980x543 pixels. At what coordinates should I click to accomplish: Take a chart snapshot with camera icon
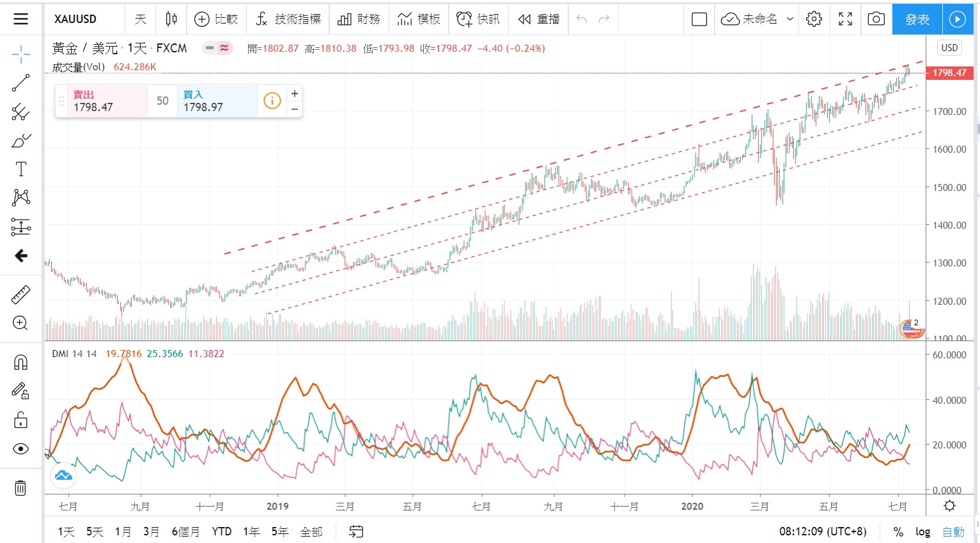(876, 19)
